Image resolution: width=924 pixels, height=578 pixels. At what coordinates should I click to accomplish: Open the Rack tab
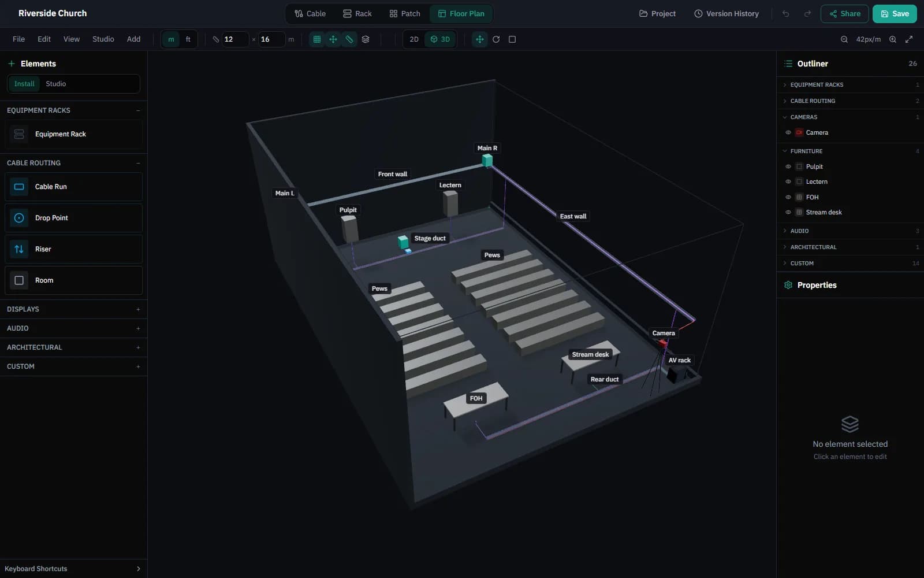point(357,14)
